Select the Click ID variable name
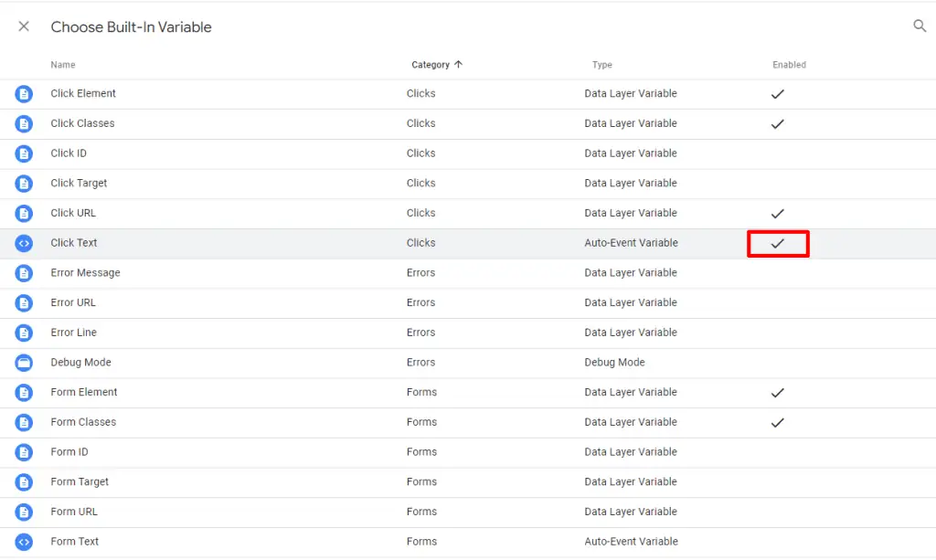Image resolution: width=936 pixels, height=560 pixels. point(69,153)
